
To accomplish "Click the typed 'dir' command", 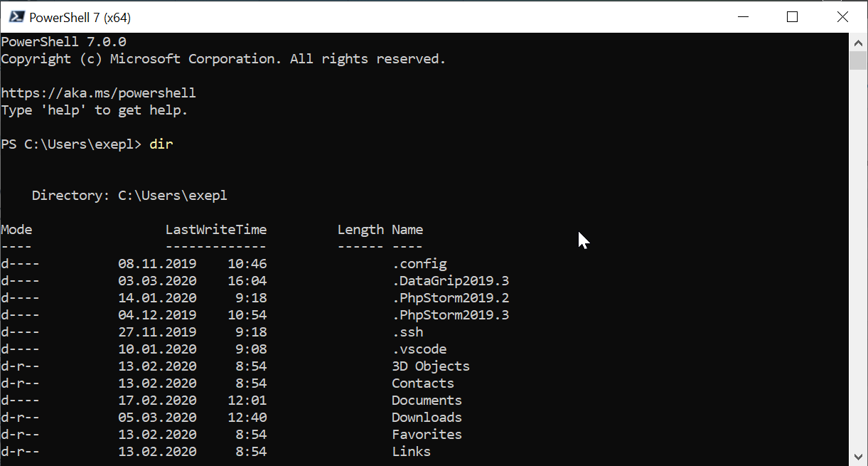I will point(161,144).
